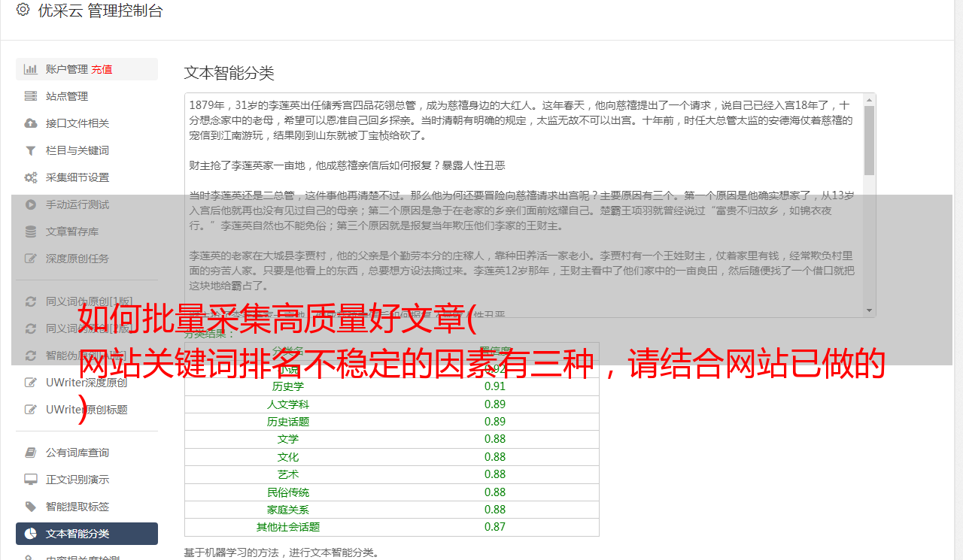Click the edit icon for UWriter深度原创
963x560 pixels.
(31, 383)
